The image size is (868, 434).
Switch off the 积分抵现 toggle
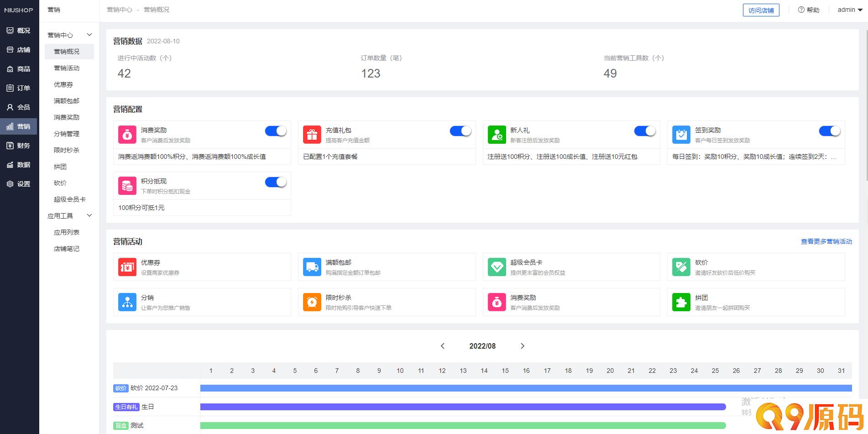(x=276, y=182)
